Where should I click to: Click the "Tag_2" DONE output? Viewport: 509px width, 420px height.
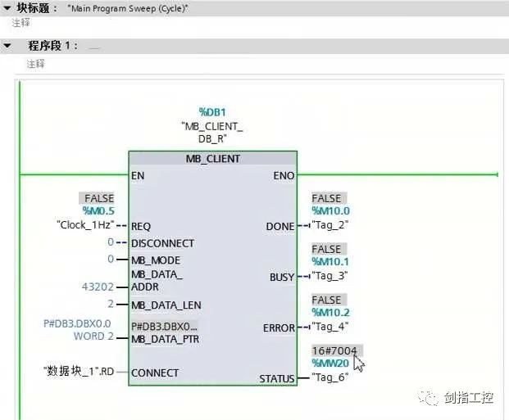tap(331, 225)
